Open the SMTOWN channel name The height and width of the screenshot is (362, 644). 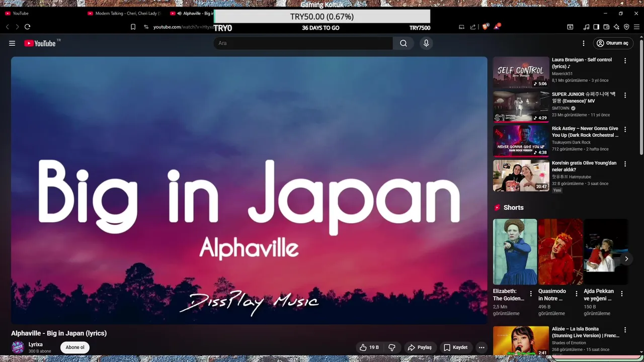pyautogui.click(x=560, y=108)
